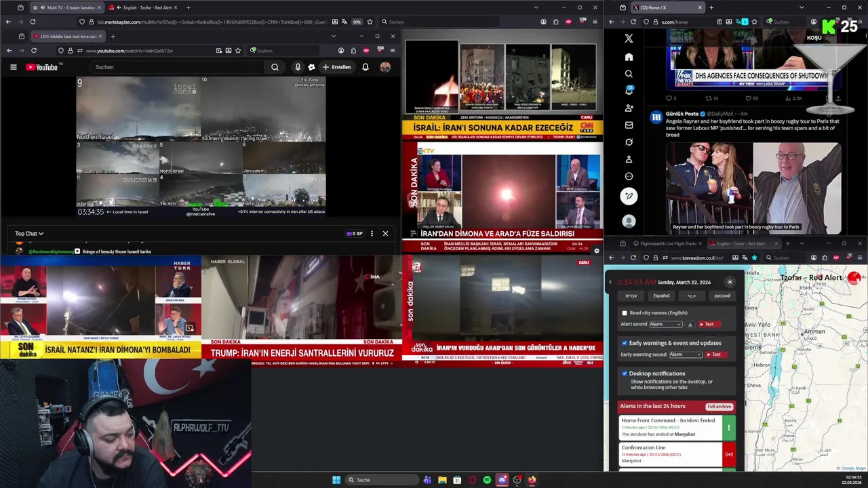Click Erstellen create button on YouTube
This screenshot has height=488, width=868.
pos(336,67)
